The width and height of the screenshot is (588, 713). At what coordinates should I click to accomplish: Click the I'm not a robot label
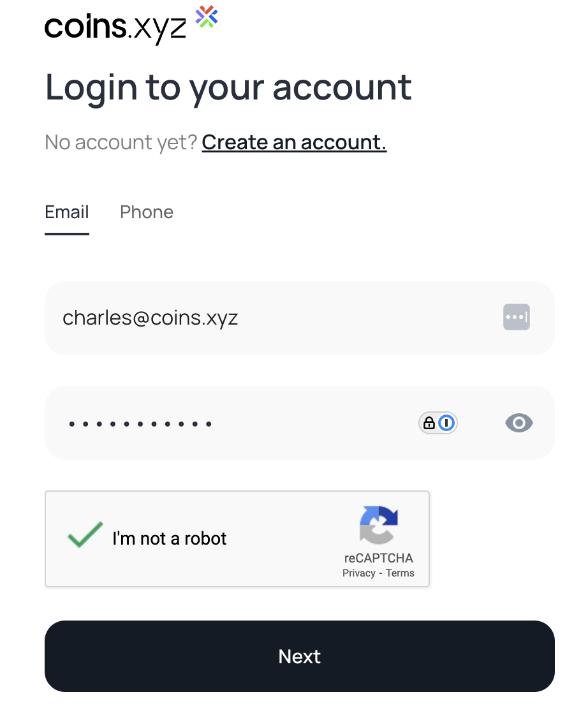click(x=169, y=539)
